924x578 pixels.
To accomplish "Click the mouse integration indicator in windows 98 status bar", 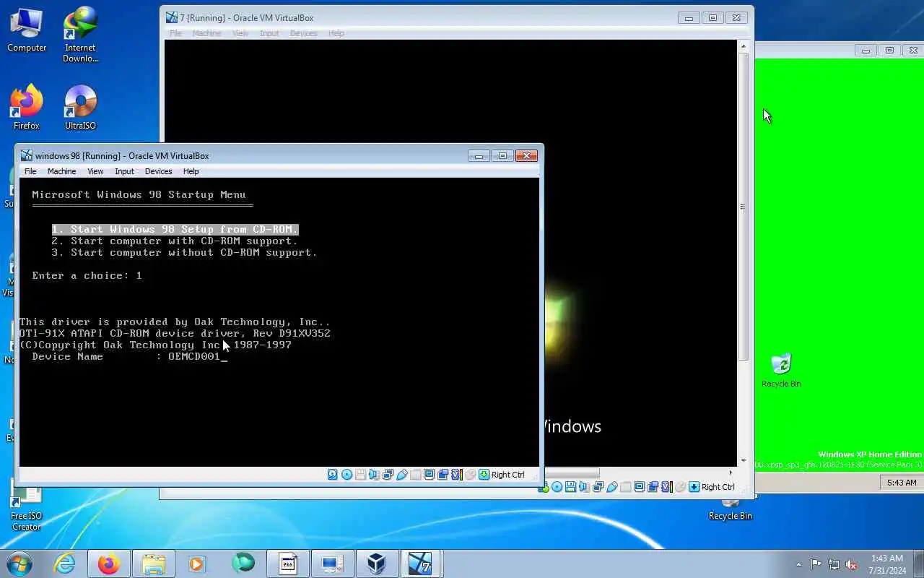I will (470, 475).
